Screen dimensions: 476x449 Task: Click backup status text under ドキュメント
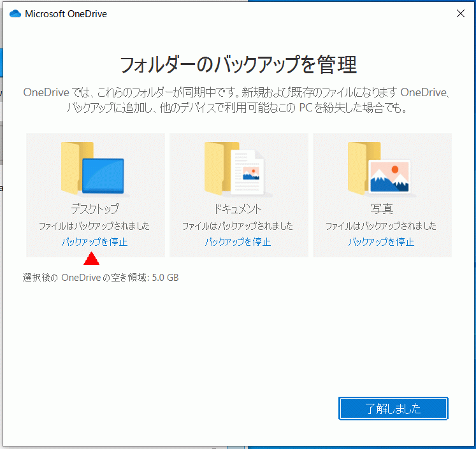pos(238,225)
